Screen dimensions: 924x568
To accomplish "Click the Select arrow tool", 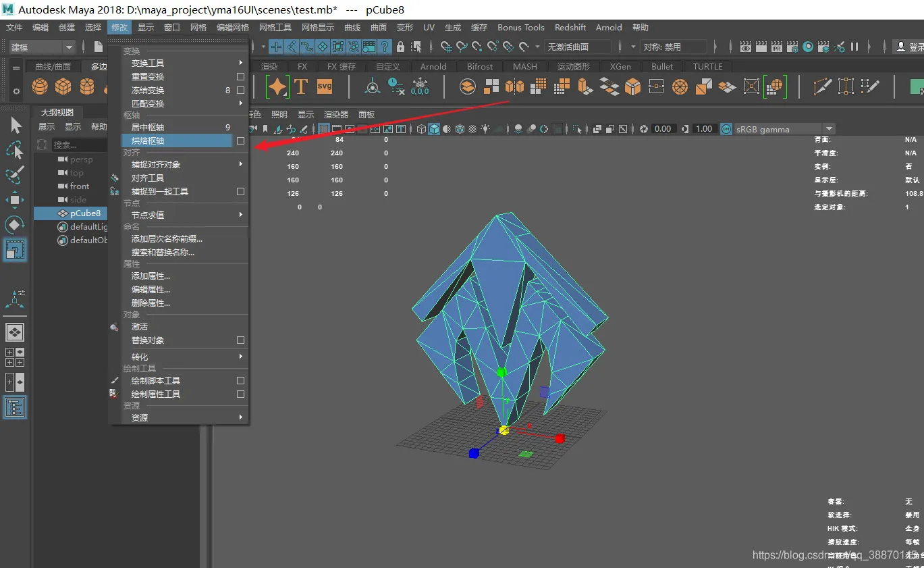I will pos(15,125).
